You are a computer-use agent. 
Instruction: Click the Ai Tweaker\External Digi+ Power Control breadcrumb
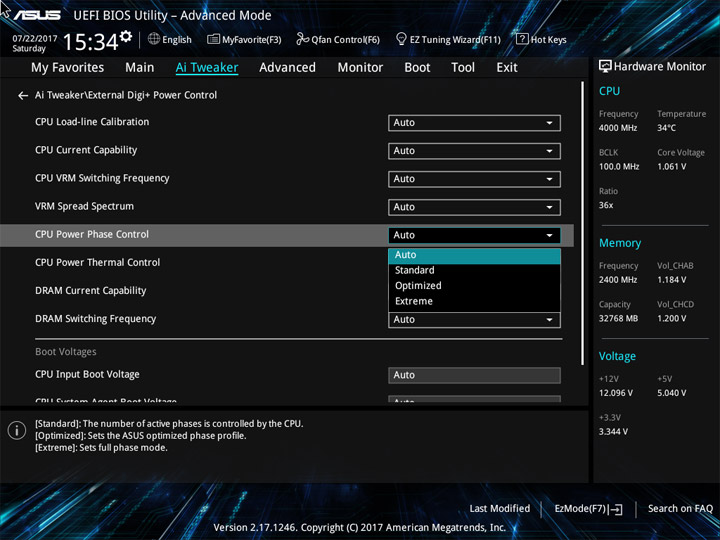click(x=126, y=95)
